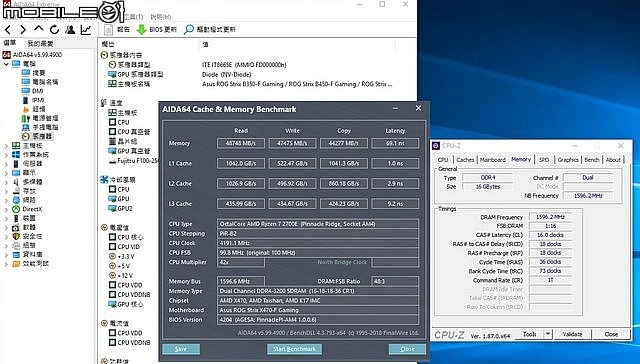
Task: Go forward with the AIDA64 forward arrow
Action: [23, 29]
